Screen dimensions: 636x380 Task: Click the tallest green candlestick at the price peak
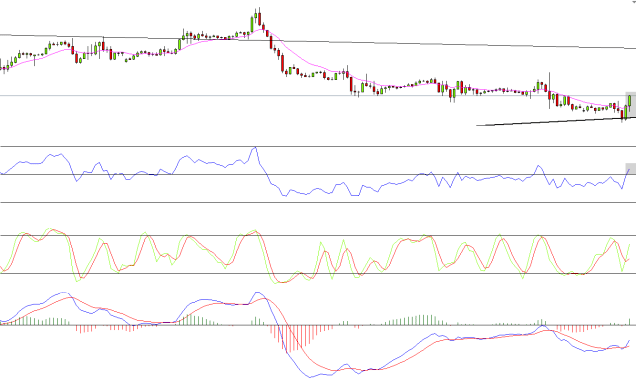point(252,24)
